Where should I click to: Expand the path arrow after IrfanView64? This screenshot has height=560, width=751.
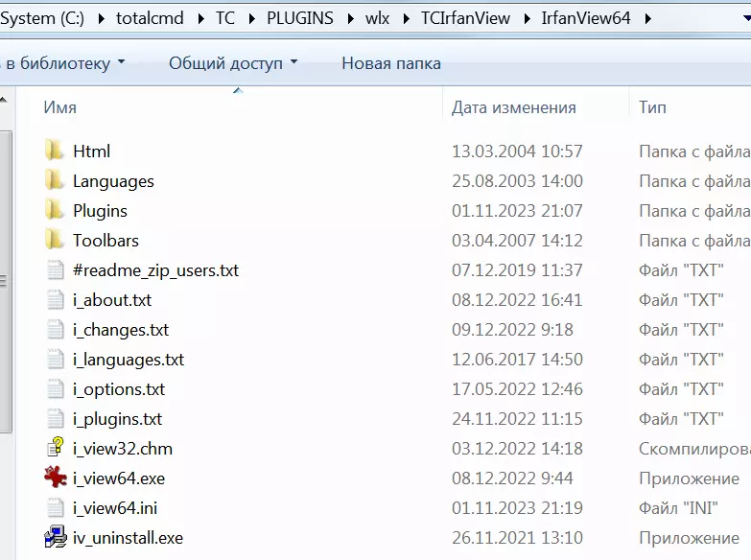pos(648,18)
